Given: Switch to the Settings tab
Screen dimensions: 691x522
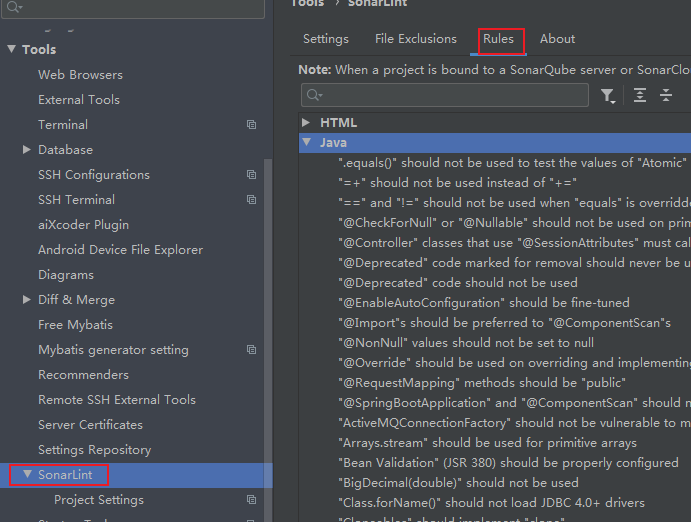Looking at the screenshot, I should pyautogui.click(x=326, y=39).
